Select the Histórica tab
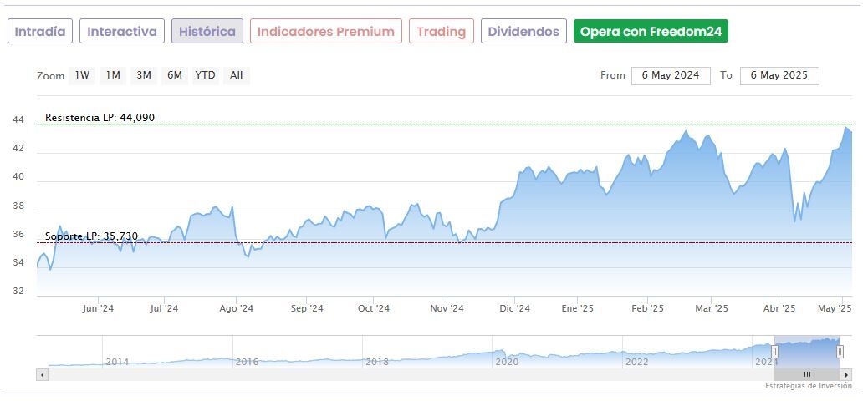Image resolution: width=868 pixels, height=401 pixels. tap(207, 32)
